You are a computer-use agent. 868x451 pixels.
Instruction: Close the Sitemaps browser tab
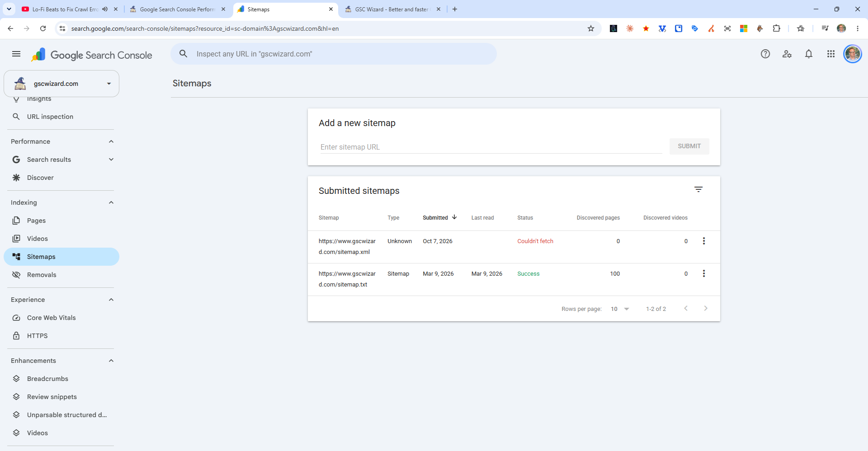click(331, 9)
